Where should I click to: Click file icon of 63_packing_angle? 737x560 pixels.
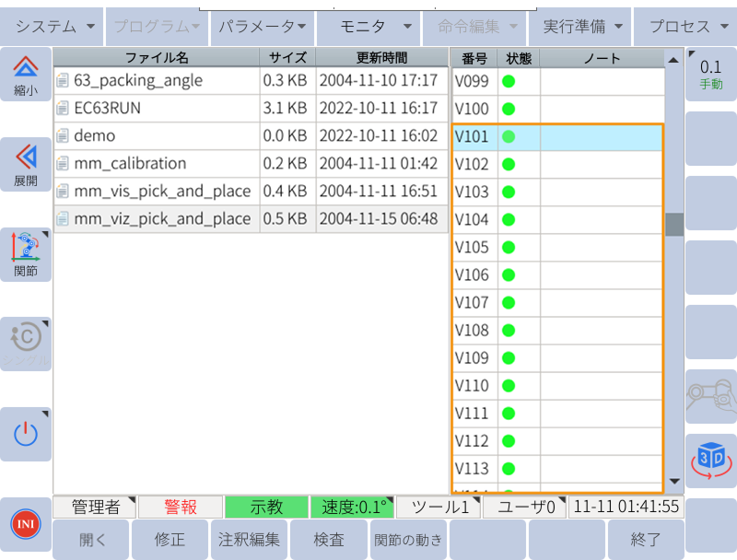coord(63,81)
